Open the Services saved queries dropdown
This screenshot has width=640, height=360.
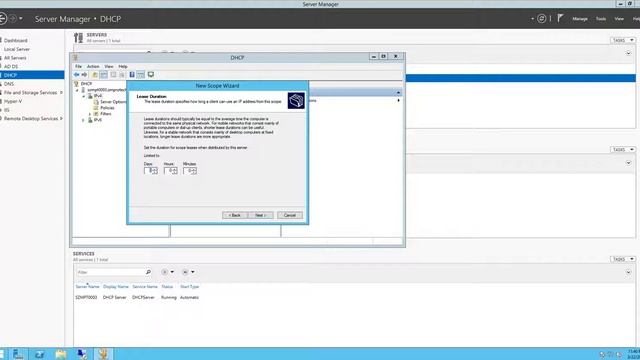tap(188, 272)
